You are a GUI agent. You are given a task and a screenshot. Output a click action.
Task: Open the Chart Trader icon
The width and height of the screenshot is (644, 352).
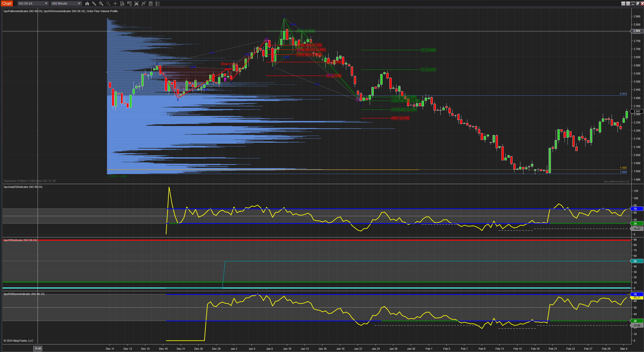coord(129,4)
